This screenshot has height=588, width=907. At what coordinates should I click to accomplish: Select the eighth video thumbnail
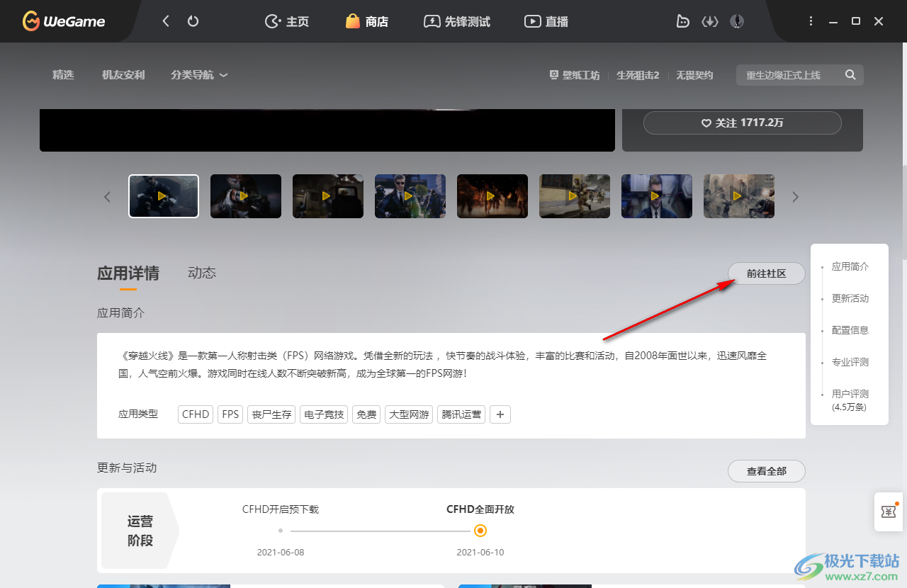[x=739, y=196]
